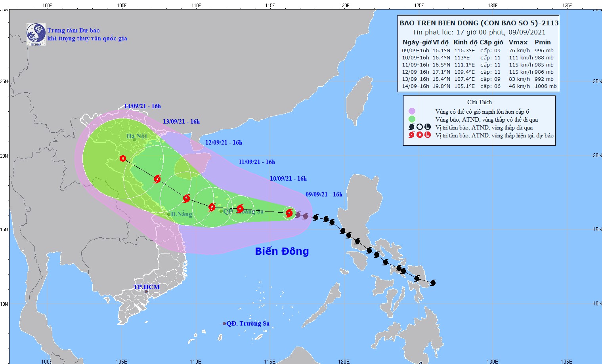Select the Hà Nội city marker dot
This screenshot has height=364, width=602.
(x=134, y=139)
